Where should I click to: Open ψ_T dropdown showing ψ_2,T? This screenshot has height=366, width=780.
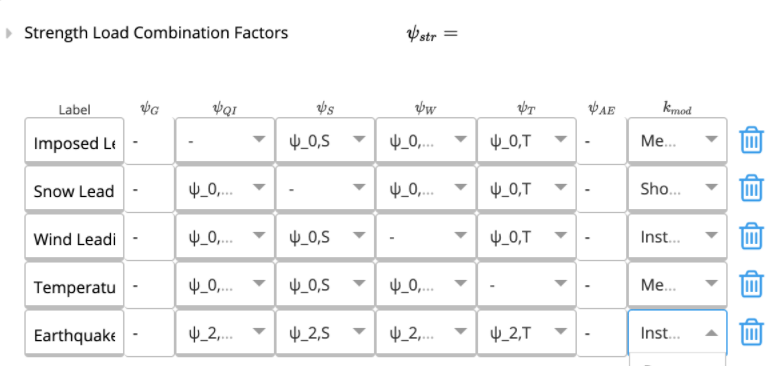(x=527, y=332)
